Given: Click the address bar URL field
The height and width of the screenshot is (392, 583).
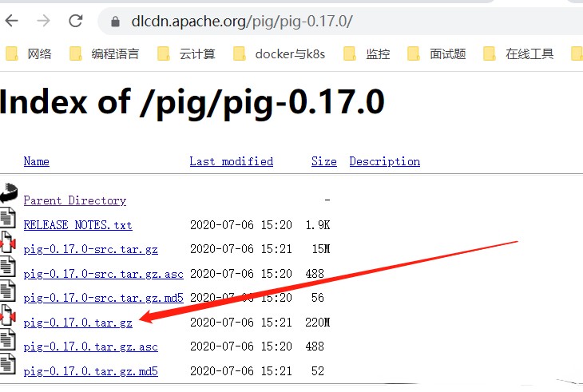Looking at the screenshot, I should pos(319,22).
